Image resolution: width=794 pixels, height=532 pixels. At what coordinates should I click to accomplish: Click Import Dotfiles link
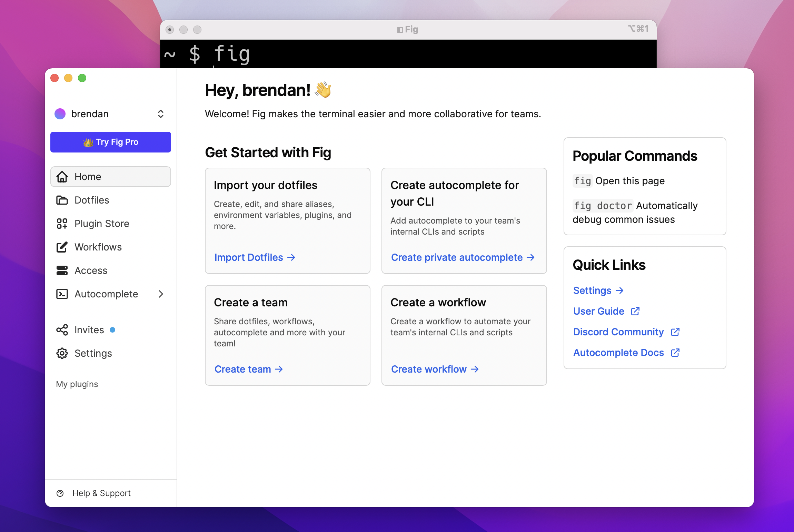255,256
